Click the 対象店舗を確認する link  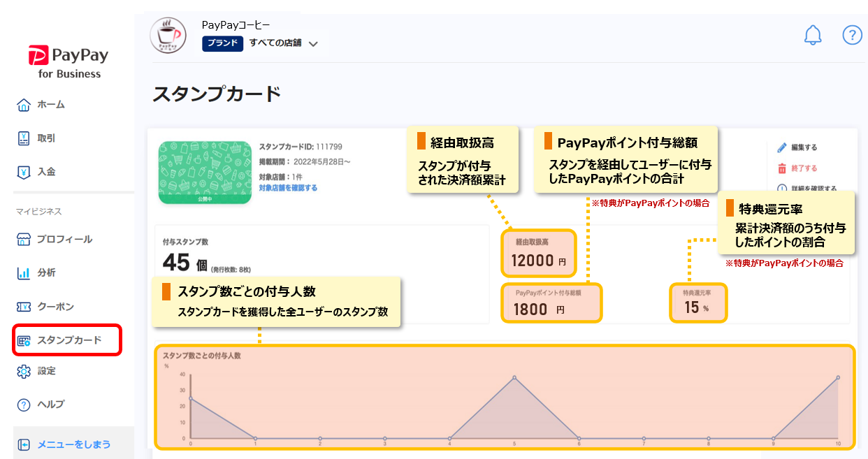point(288,188)
